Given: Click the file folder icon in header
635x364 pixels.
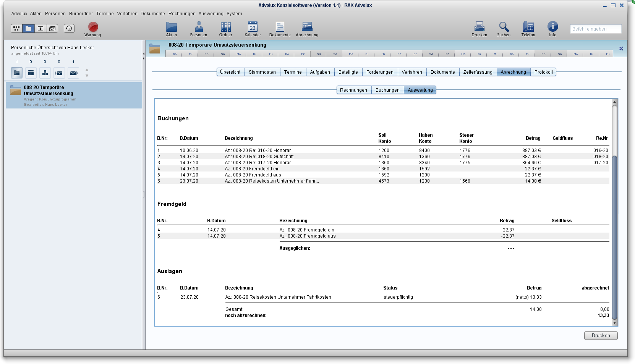Looking at the screenshot, I should pyautogui.click(x=155, y=49).
